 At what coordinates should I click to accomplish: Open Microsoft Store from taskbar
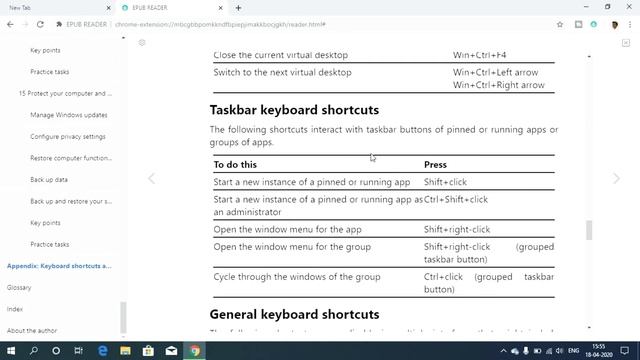coord(148,351)
